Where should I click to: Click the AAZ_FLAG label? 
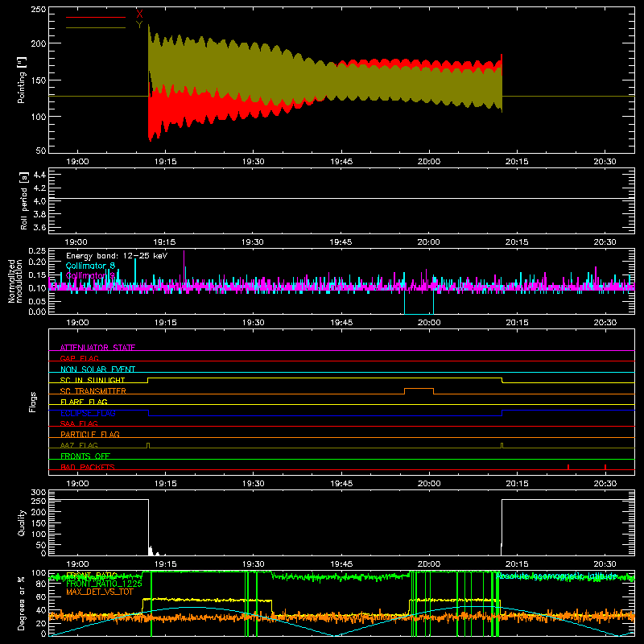[79, 445]
